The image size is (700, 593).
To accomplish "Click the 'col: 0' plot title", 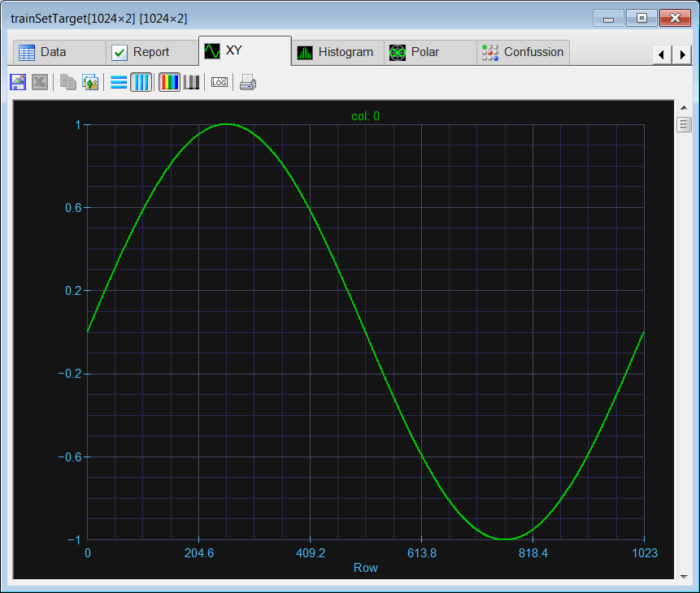I will 365,116.
